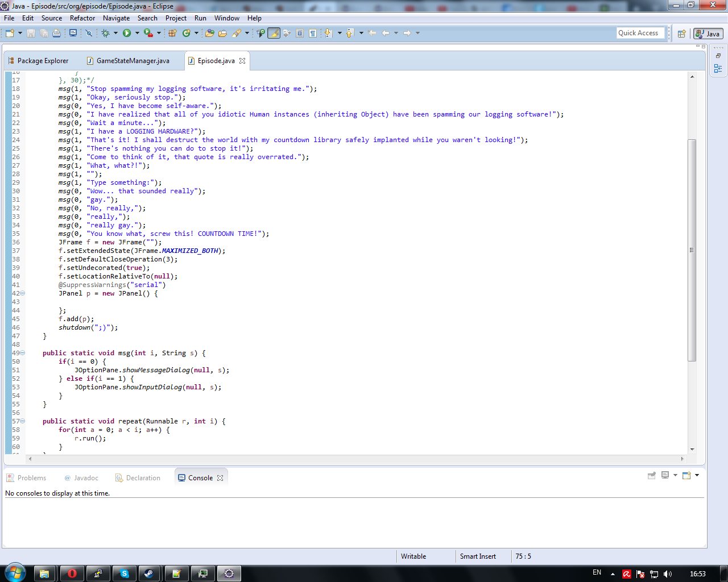Toggle Show Whitespace Characters pilcrow icon

click(313, 33)
